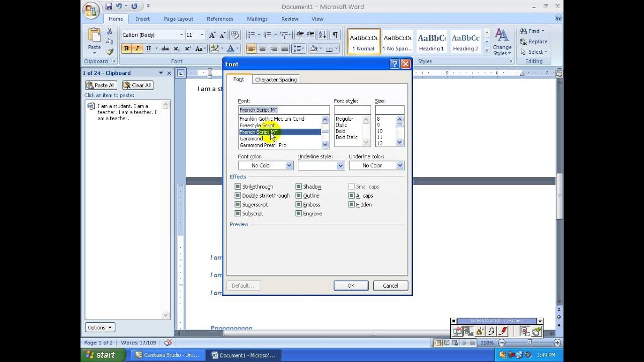
Task: Toggle the Emboss checkbox
Action: pos(299,205)
